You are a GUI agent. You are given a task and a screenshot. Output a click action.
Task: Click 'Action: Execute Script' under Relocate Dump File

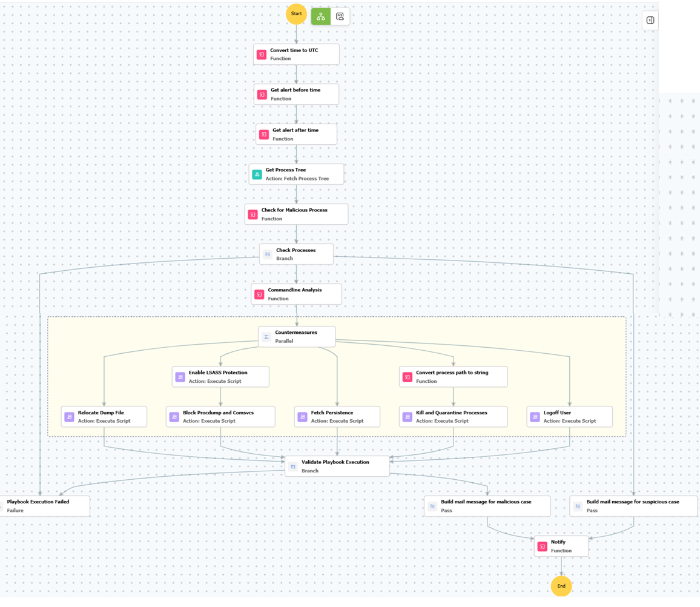click(x=104, y=421)
